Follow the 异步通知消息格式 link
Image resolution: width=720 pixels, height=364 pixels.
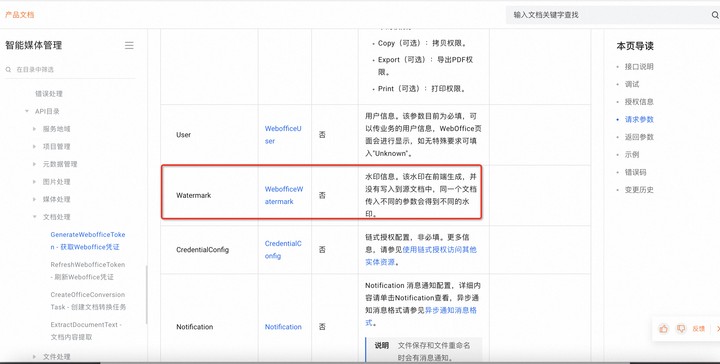[421, 316]
